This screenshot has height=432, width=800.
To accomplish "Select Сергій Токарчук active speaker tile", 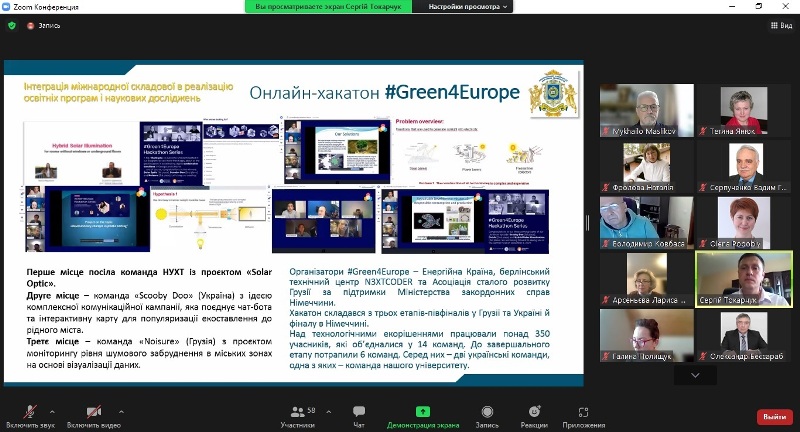I will (x=744, y=279).
